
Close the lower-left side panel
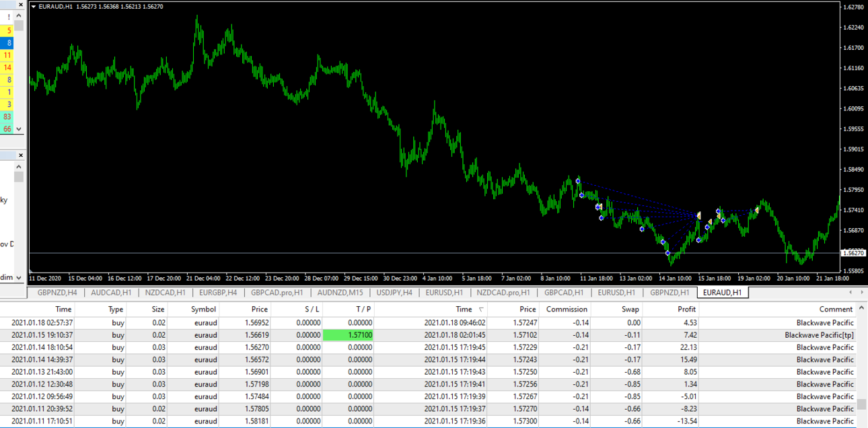point(20,155)
